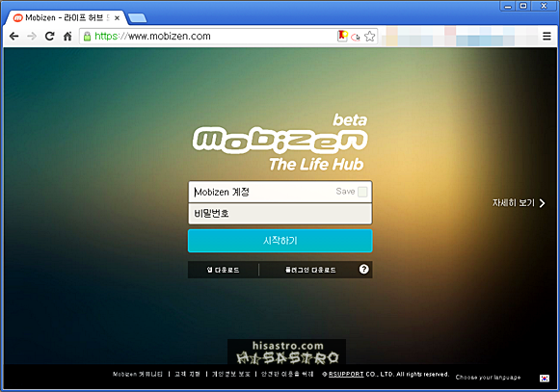Click the Mobizen favicon on the tab
Viewport: 560px width, 392px height.
(18, 18)
